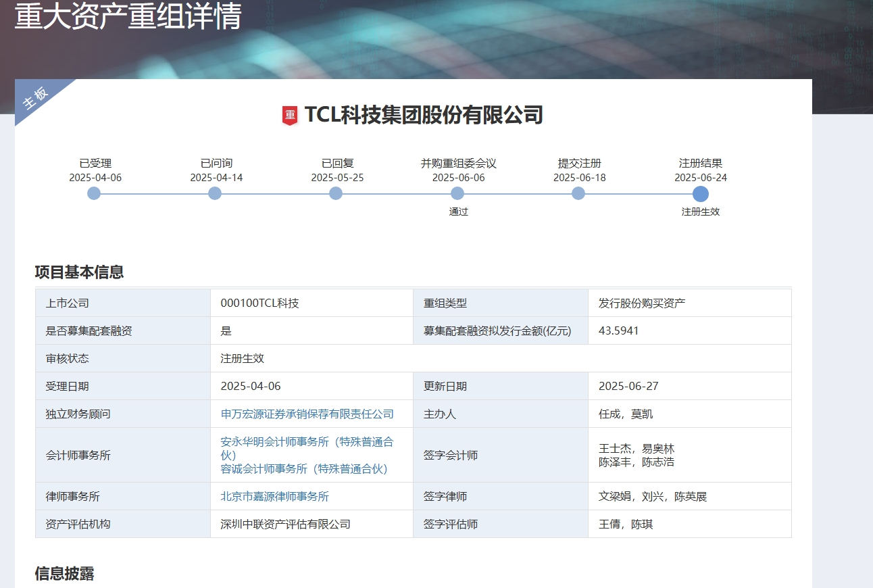The height and width of the screenshot is (588, 873).
Task: Select the 注册结果 timeline node
Action: 701,194
